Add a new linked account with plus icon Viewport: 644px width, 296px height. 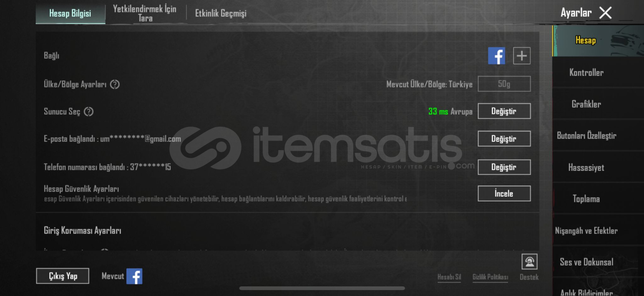click(x=522, y=56)
